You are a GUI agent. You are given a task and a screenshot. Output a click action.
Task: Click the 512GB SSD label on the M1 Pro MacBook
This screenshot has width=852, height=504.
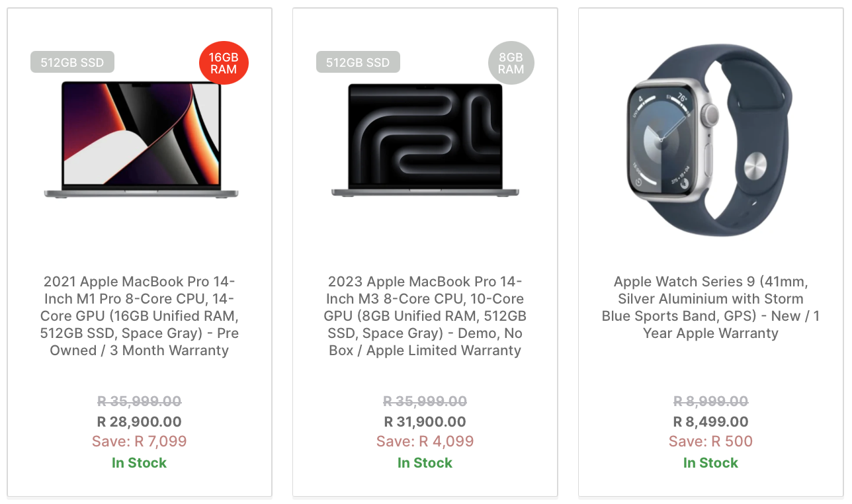pos(72,63)
